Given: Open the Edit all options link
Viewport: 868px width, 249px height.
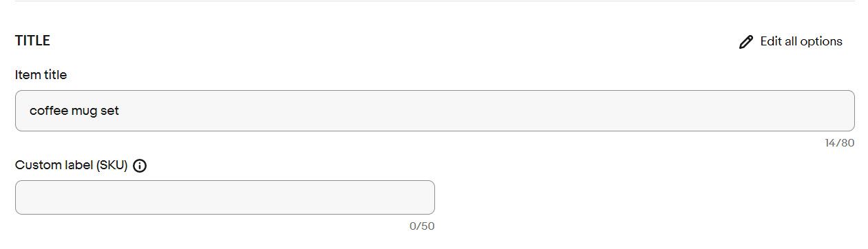Looking at the screenshot, I should (x=790, y=42).
